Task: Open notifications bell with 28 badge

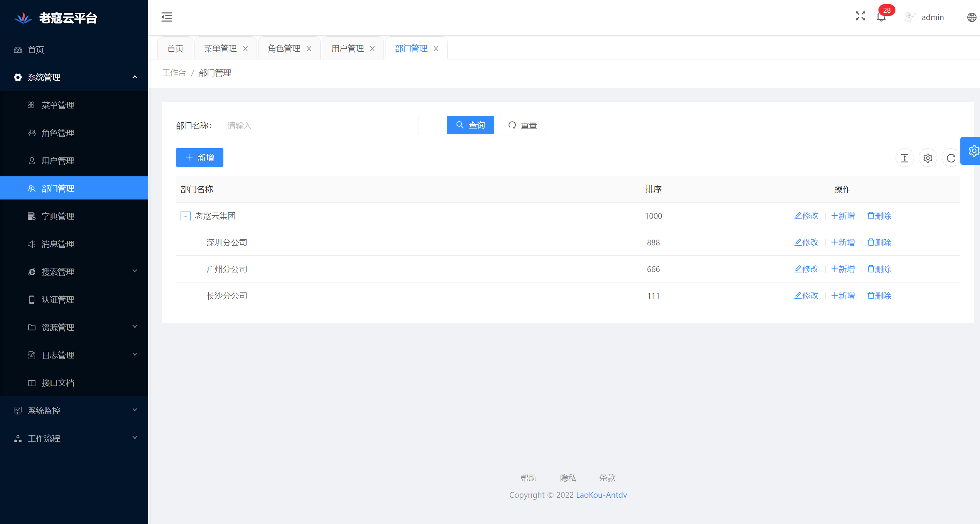Action: (x=881, y=17)
